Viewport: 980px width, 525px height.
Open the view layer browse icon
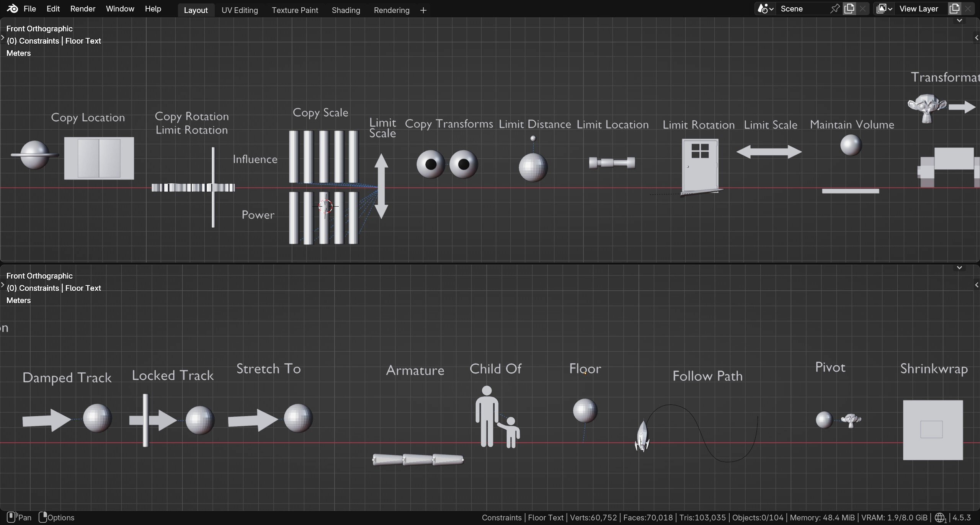click(x=884, y=9)
